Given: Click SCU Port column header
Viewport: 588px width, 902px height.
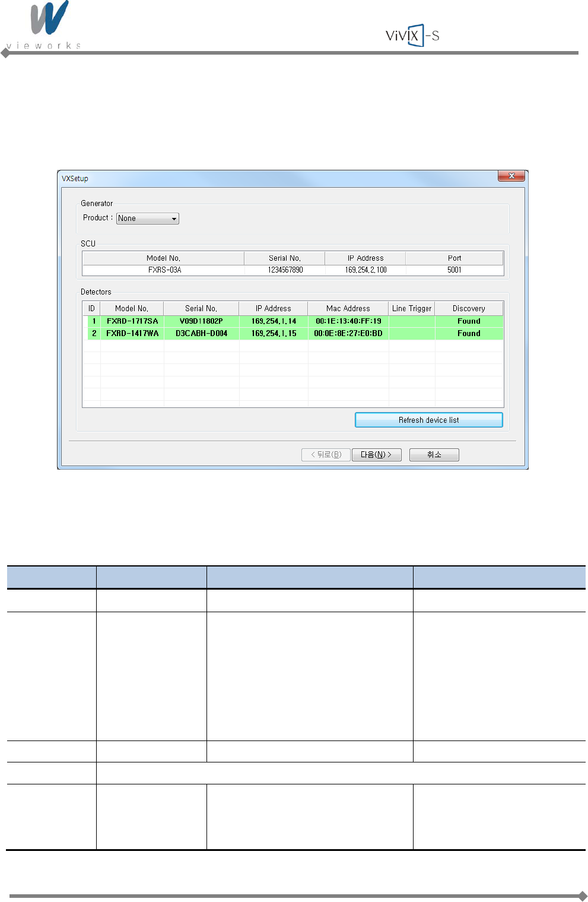Looking at the screenshot, I should pyautogui.click(x=454, y=258).
